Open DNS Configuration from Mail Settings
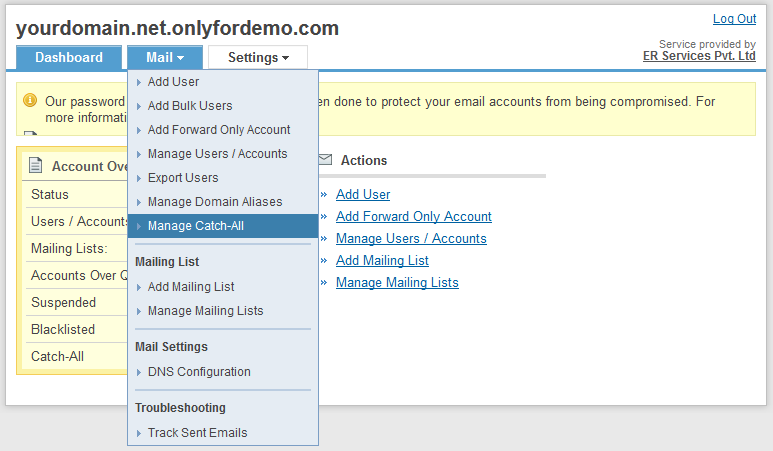The width and height of the screenshot is (773, 451). [199, 372]
